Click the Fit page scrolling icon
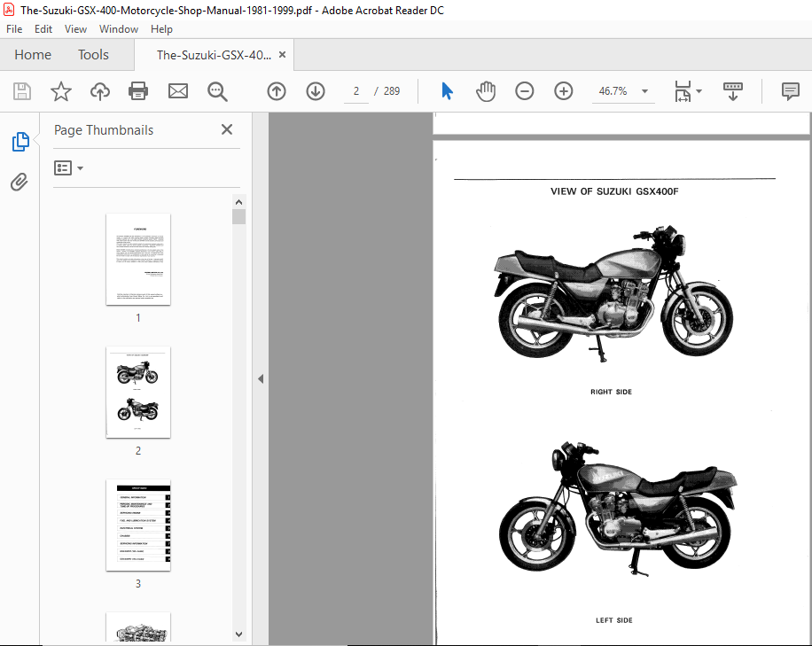The height and width of the screenshot is (646, 812). (x=683, y=91)
